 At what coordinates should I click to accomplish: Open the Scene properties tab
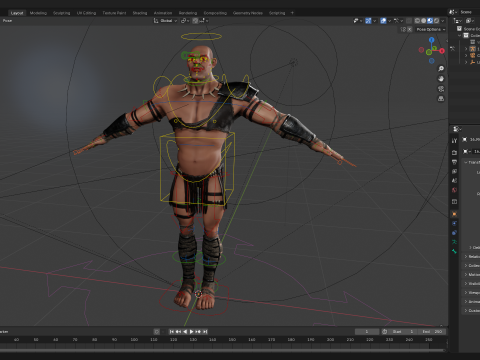[x=454, y=181]
